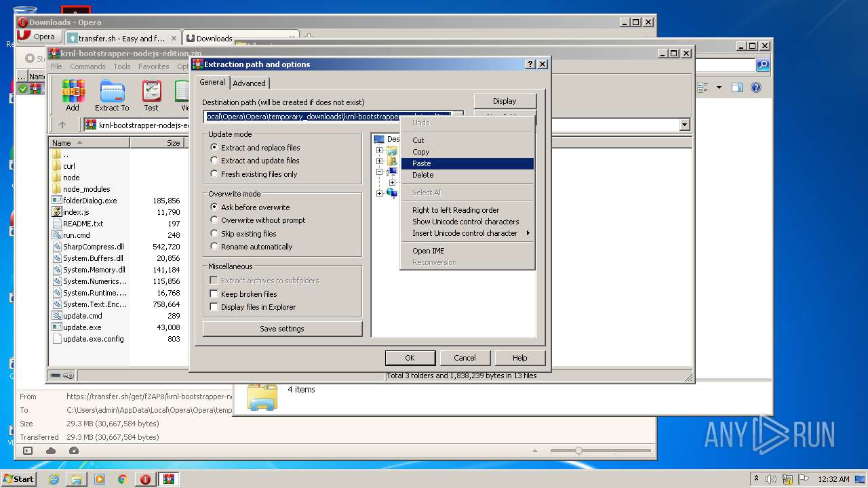Toggle Explorer preview pane icon
This screenshot has width=868, height=488.
(x=737, y=87)
